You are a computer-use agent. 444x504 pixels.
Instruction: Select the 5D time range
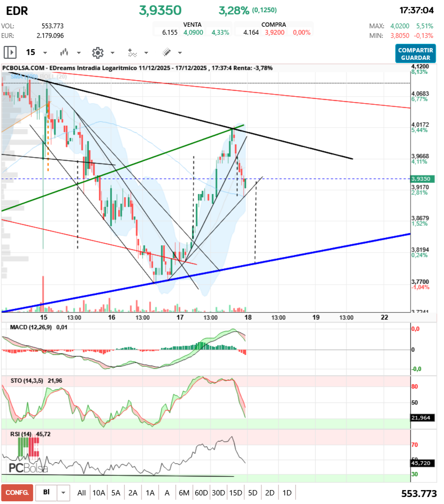tap(252, 493)
